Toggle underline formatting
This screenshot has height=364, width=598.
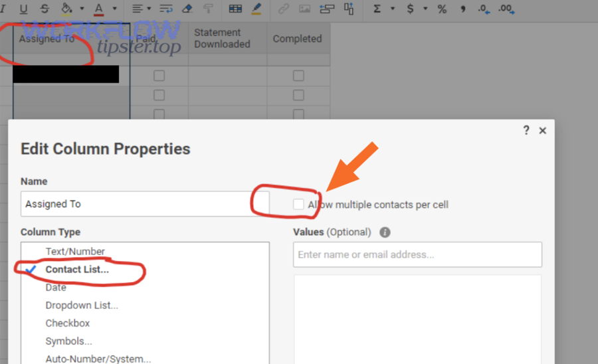(x=23, y=9)
